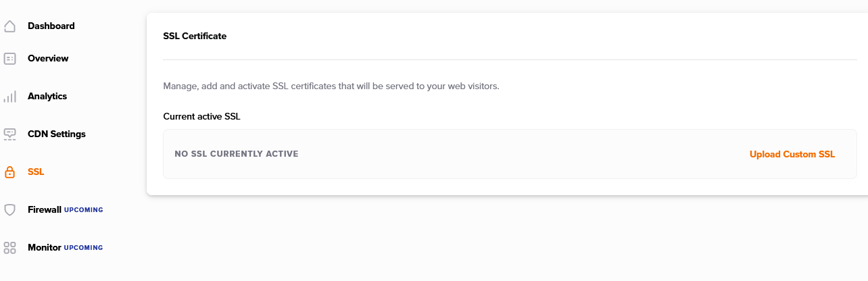Click Upload Custom SSL link
Viewport: 868px width, 281px height.
[792, 154]
